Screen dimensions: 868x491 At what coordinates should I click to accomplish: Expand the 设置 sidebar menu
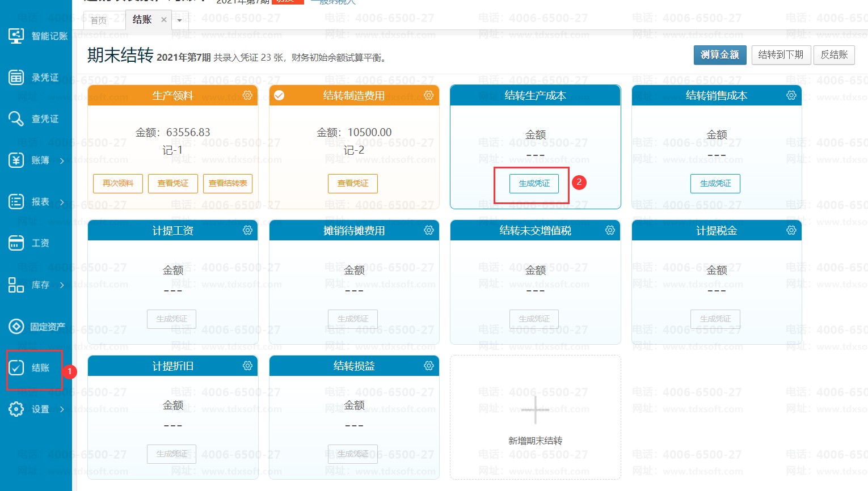[x=62, y=409]
